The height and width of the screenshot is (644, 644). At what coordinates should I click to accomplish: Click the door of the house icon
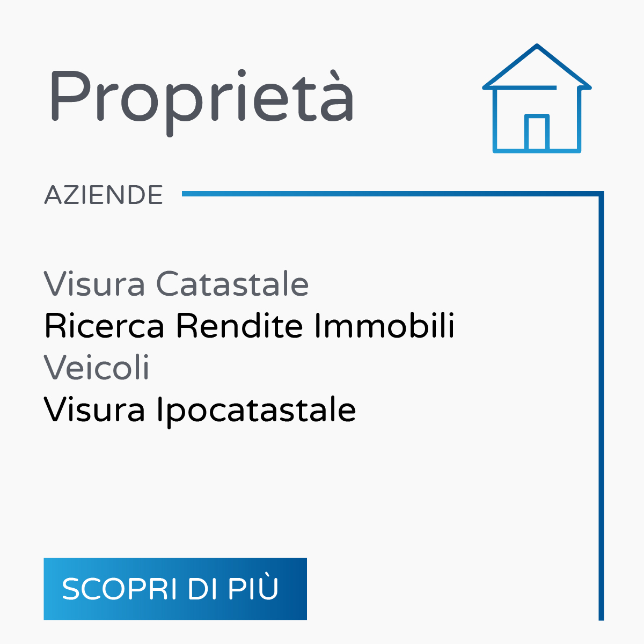coord(537,132)
